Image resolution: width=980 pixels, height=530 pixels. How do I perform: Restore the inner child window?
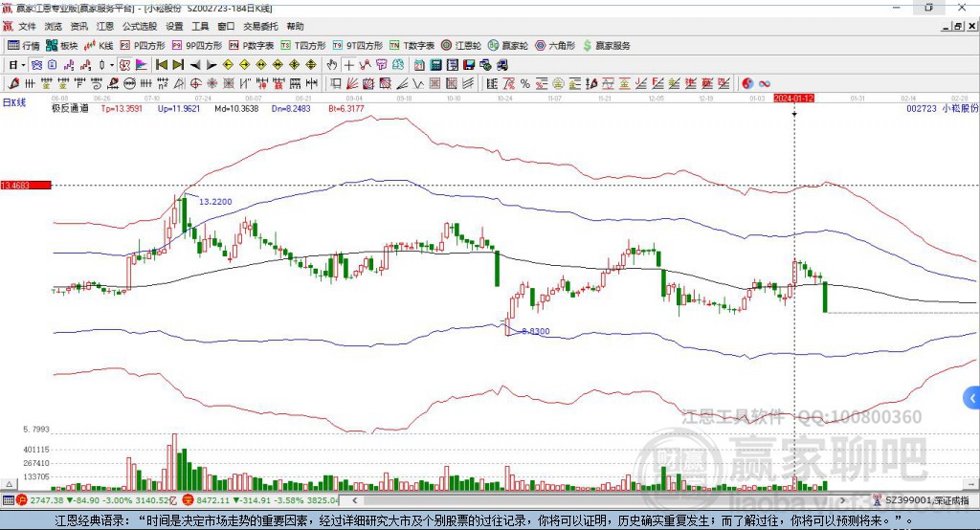957,26
